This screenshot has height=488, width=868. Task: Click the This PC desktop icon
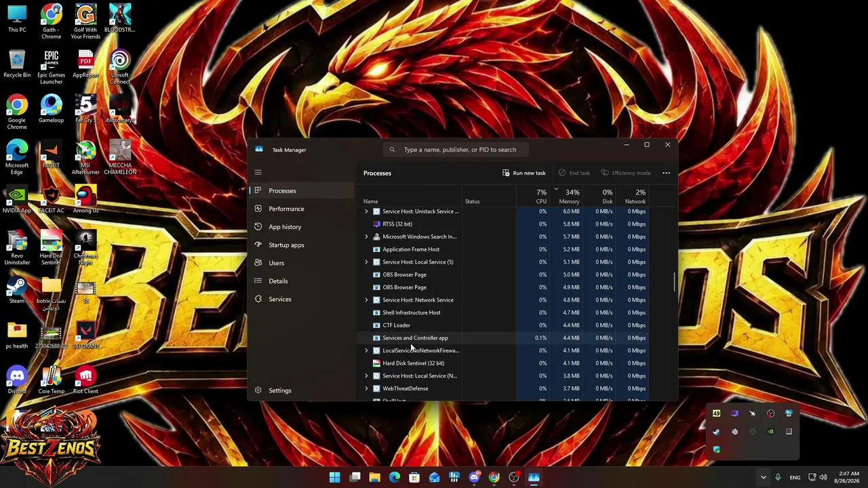coord(17,19)
